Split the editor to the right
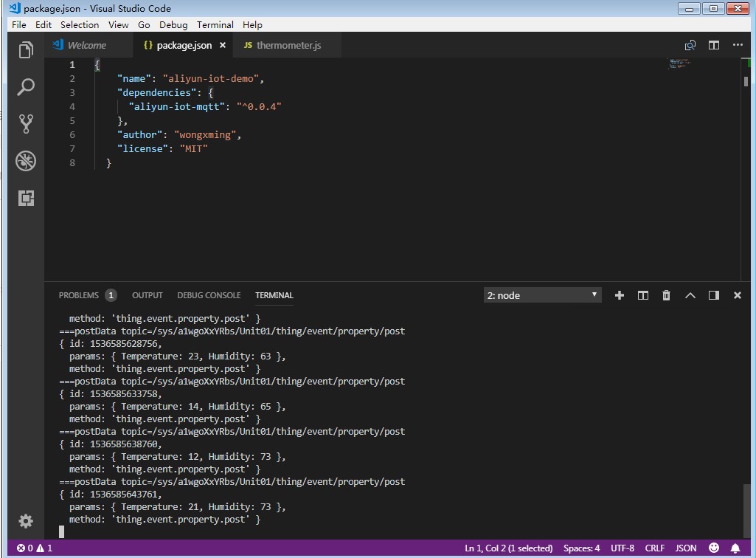The height and width of the screenshot is (558, 756). point(714,45)
